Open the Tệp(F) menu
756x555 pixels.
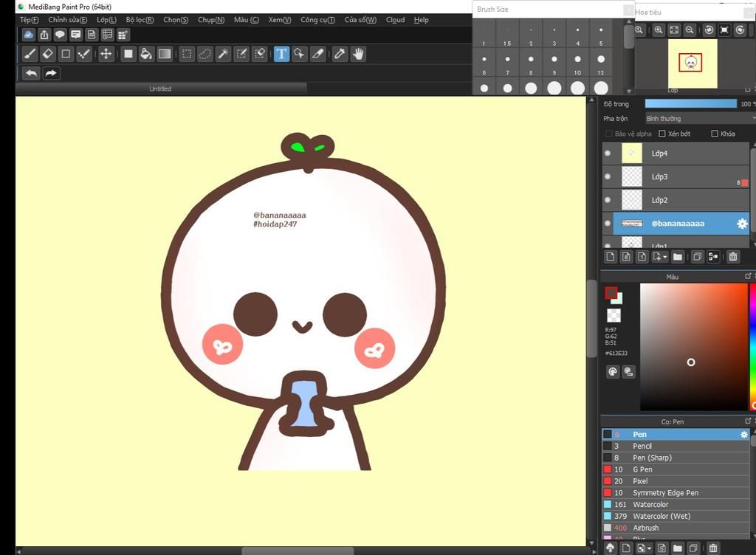[29, 20]
